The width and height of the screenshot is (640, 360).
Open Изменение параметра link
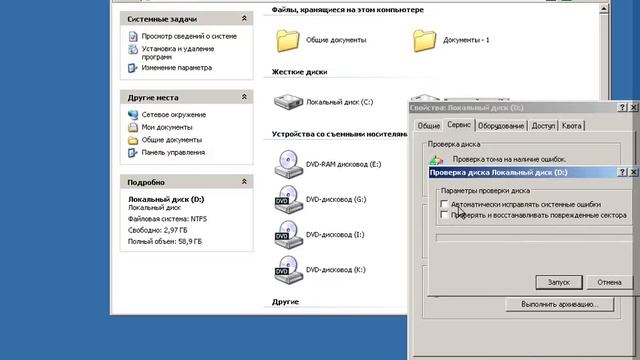coord(177,68)
